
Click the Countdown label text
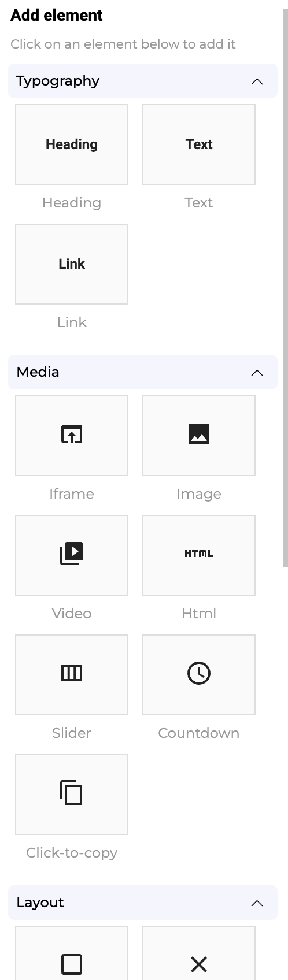coord(199,733)
